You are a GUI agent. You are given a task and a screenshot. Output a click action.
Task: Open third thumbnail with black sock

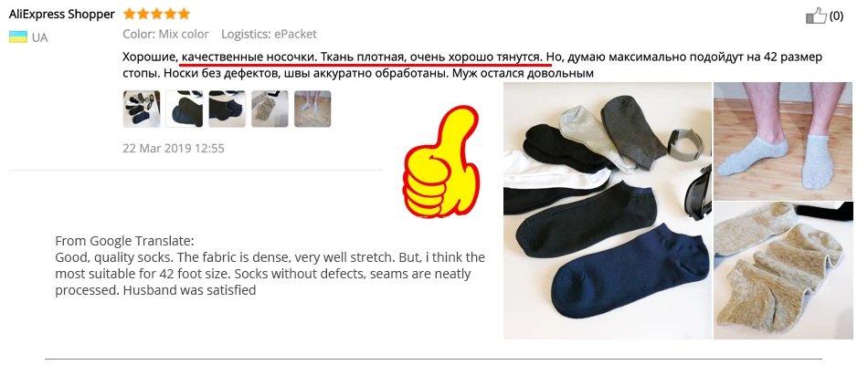(227, 109)
